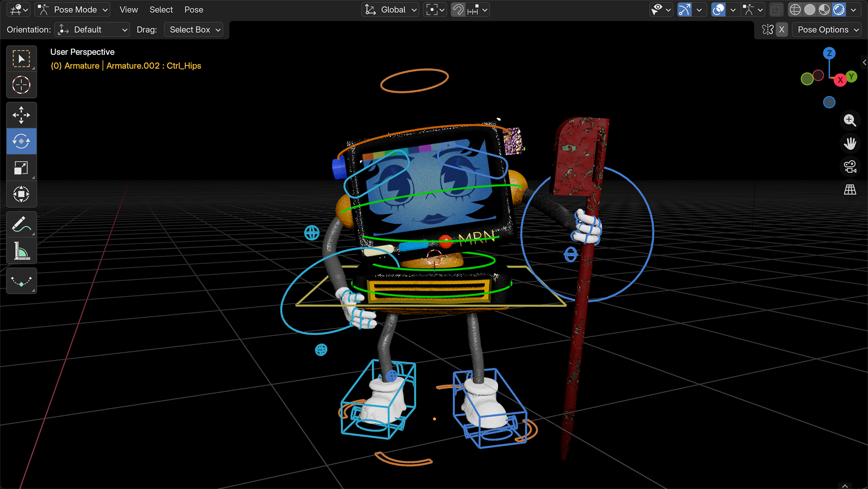This screenshot has width=868, height=489.
Task: Choose the Annotate tool
Action: tap(21, 224)
